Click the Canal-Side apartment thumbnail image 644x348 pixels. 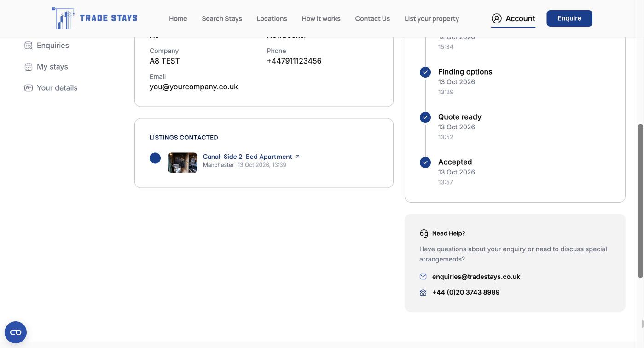click(x=183, y=163)
